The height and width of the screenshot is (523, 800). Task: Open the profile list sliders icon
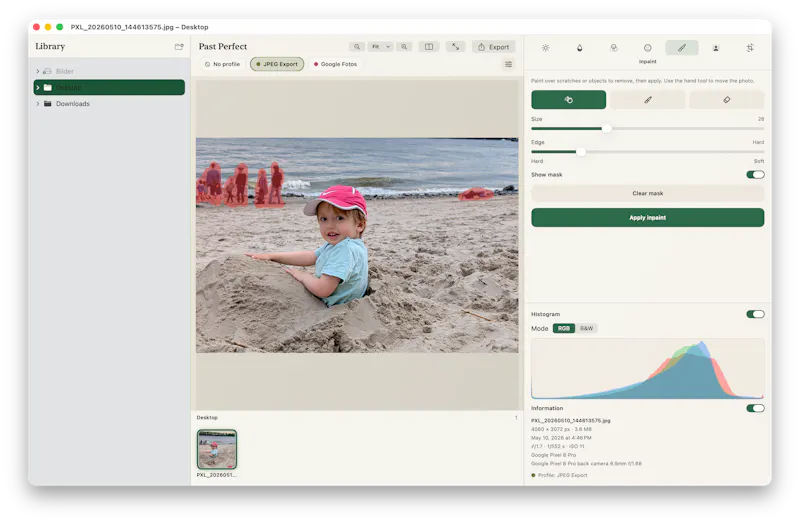coord(508,64)
